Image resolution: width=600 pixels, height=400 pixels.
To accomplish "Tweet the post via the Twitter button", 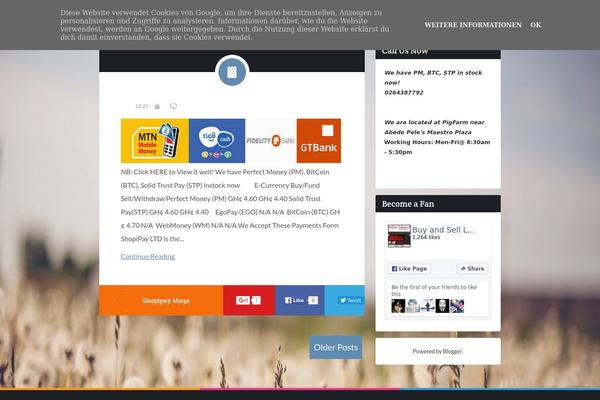I will click(350, 300).
